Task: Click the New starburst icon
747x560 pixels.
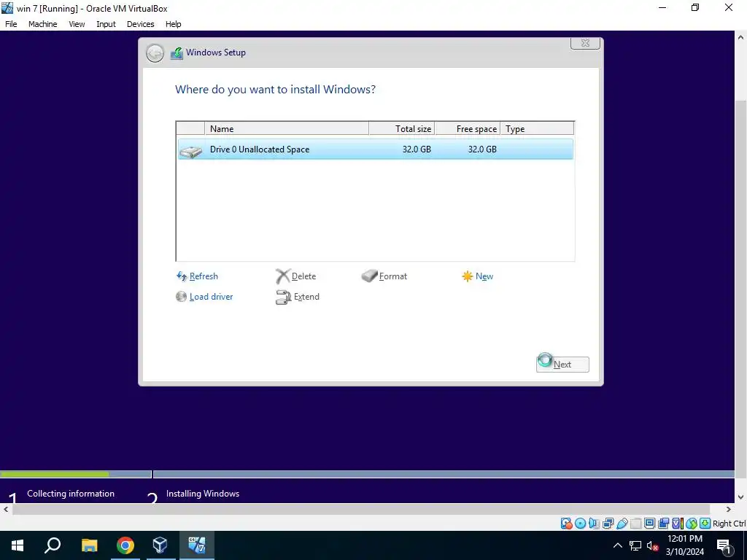Action: (468, 276)
